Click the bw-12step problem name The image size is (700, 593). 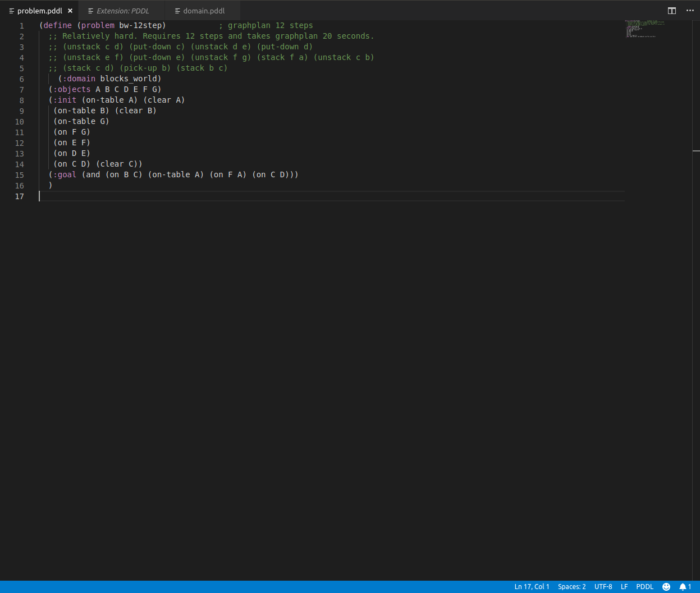point(142,25)
